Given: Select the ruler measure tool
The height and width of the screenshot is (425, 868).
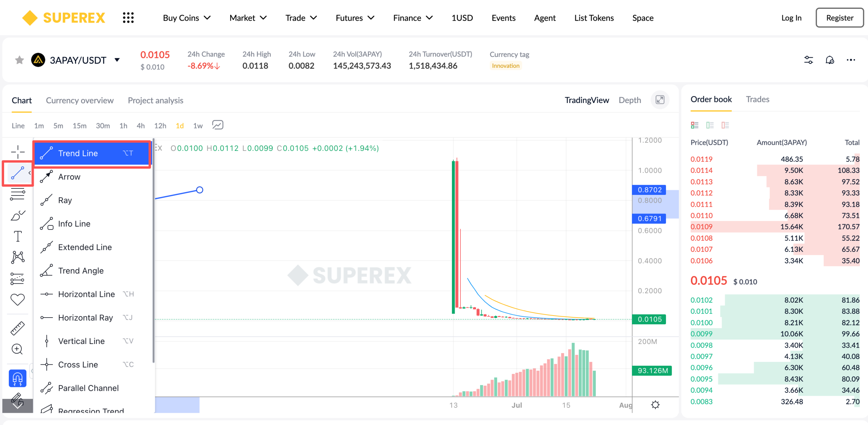Looking at the screenshot, I should pos(18,328).
